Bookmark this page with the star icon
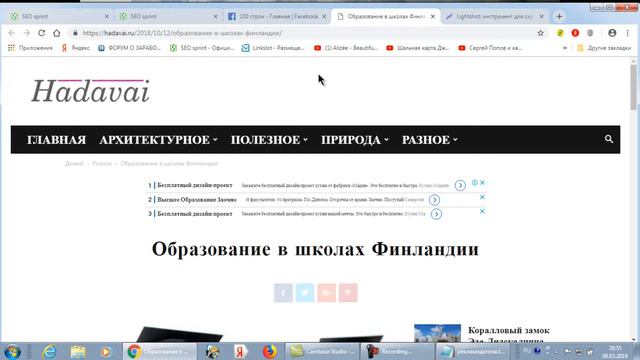The height and width of the screenshot is (360, 640). 540,33
